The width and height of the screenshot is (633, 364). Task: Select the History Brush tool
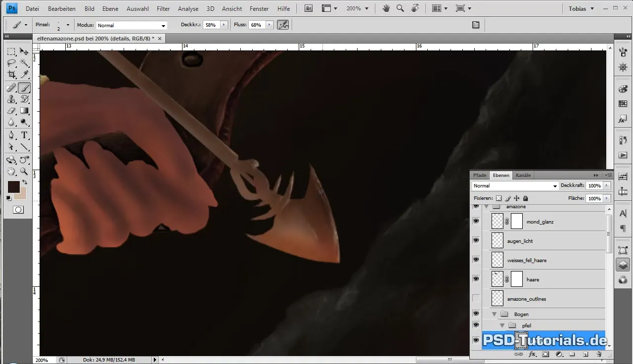tap(24, 99)
